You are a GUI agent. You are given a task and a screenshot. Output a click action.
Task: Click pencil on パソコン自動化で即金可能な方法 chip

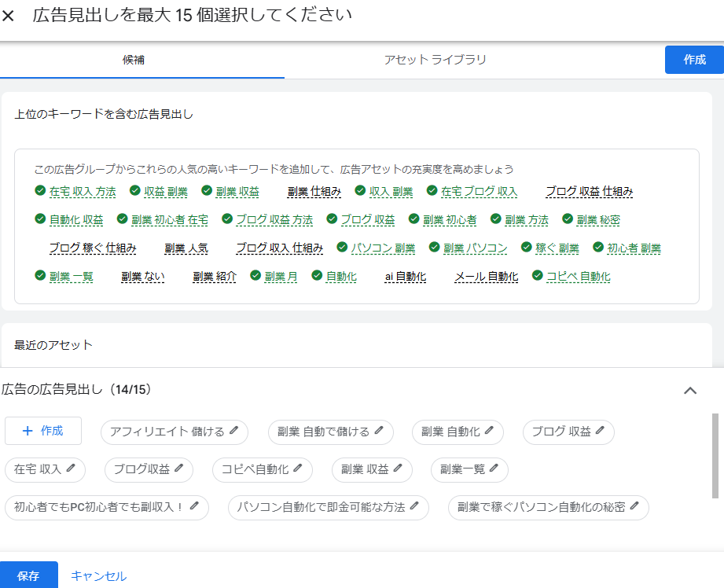414,506
